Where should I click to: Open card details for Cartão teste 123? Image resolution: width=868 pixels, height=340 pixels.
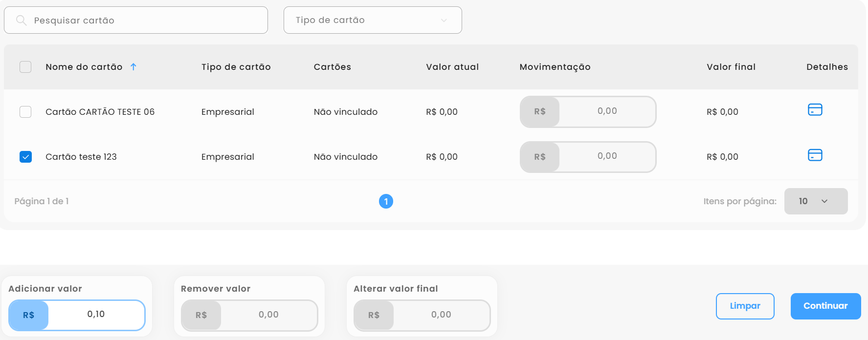(x=815, y=155)
